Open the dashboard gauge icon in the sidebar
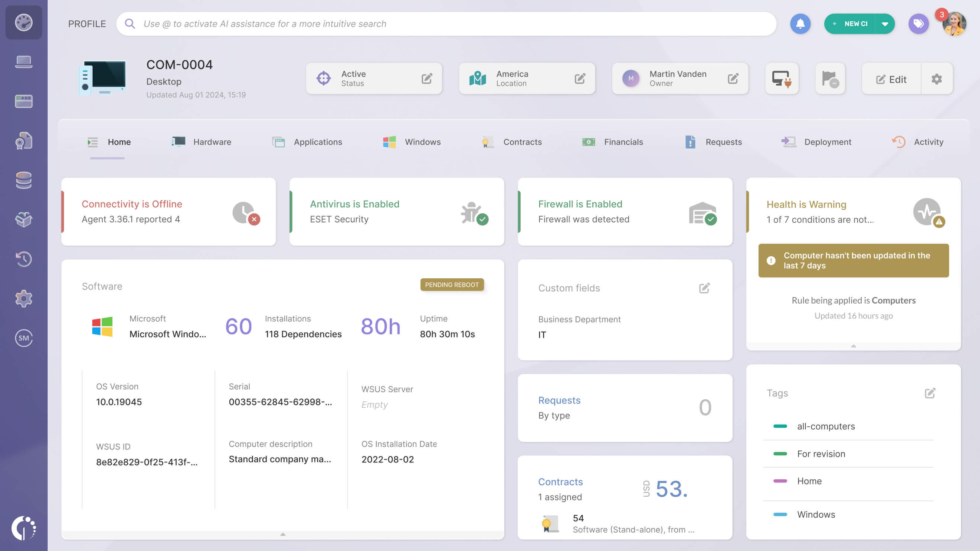Screen dimensions: 980x551 24,23
